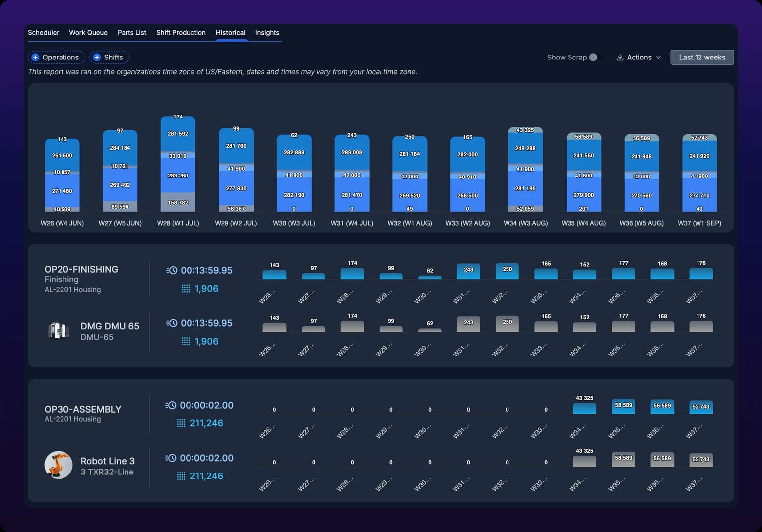
Task: Click the Robot Line 3 gray bar labeled 52 743
Action: tap(701, 460)
